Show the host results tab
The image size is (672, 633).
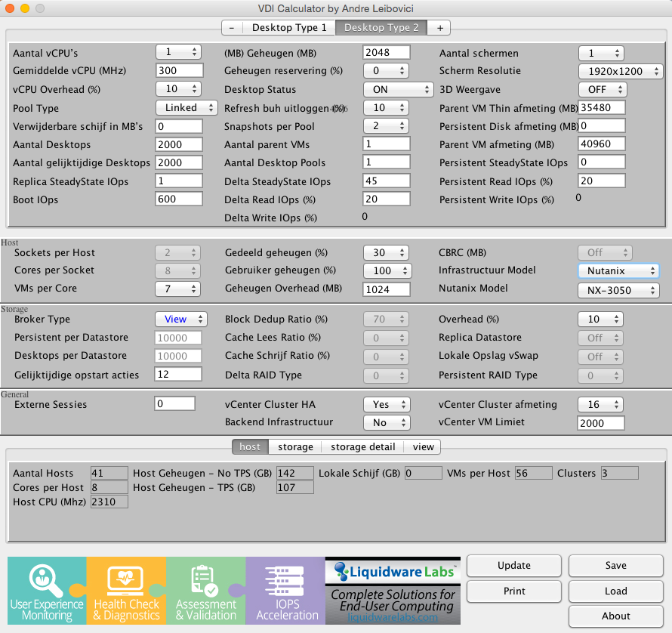[250, 447]
